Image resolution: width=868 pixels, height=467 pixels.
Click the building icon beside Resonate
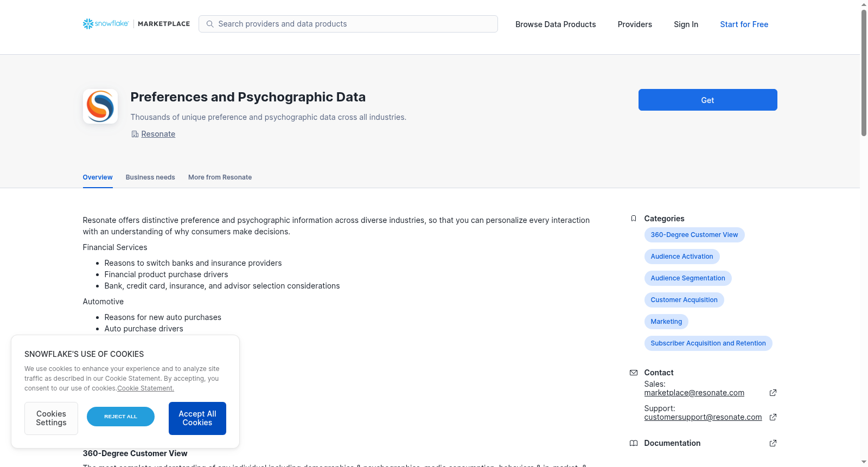(x=135, y=134)
